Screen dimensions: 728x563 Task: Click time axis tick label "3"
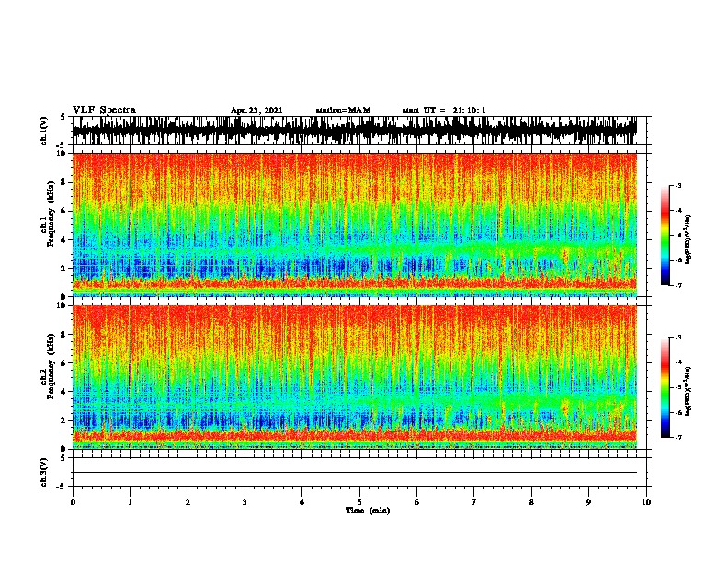coord(245,502)
